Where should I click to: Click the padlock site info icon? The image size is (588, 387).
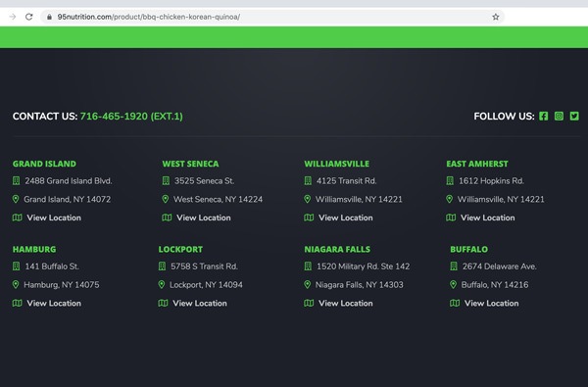pyautogui.click(x=49, y=17)
